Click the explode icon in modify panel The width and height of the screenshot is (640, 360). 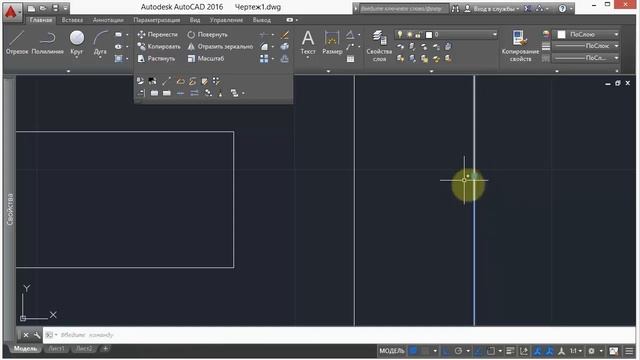tap(284, 47)
